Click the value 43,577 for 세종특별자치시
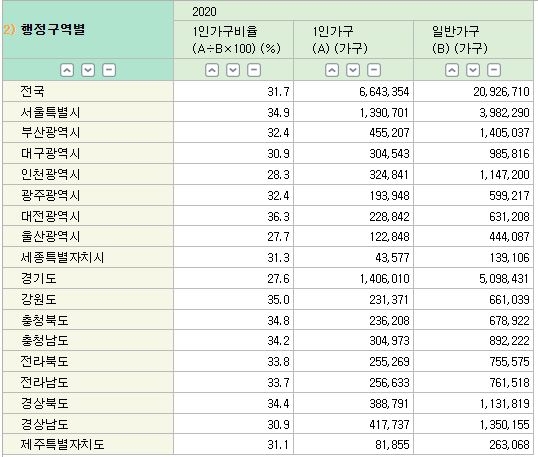This screenshot has width=538, height=457. pyautogui.click(x=392, y=258)
